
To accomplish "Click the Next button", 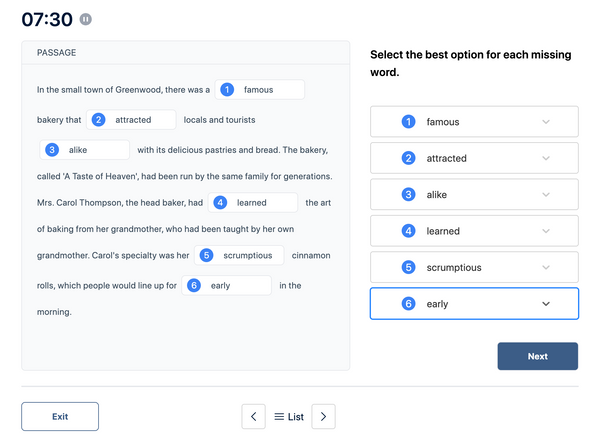I will pyautogui.click(x=538, y=356).
